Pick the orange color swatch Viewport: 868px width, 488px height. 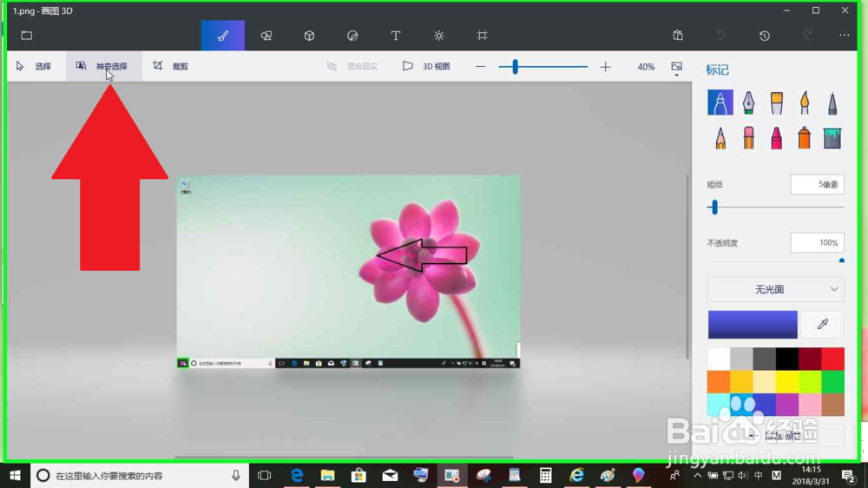click(719, 382)
